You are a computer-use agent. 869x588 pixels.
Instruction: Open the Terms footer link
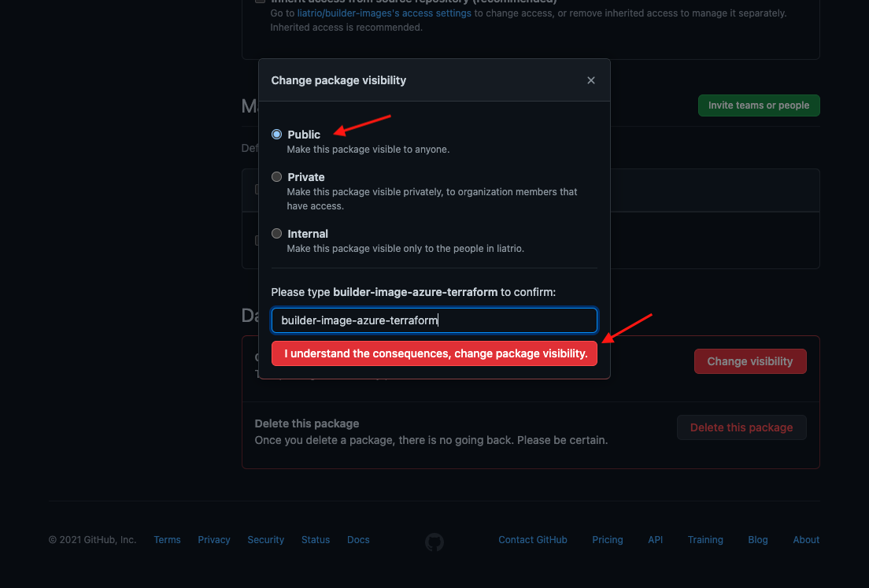[168, 540]
